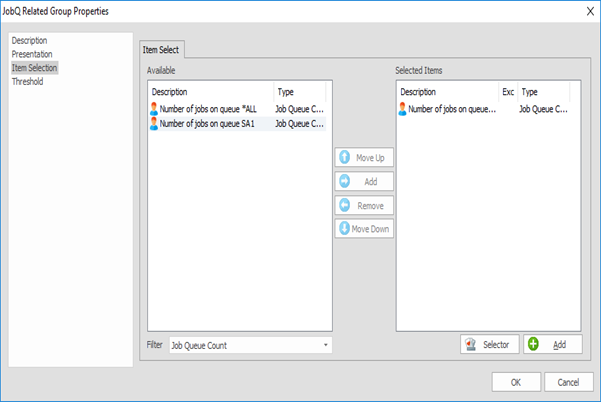The image size is (601, 402).
Task: Open the Filter dropdown arrow
Action: tap(325, 345)
